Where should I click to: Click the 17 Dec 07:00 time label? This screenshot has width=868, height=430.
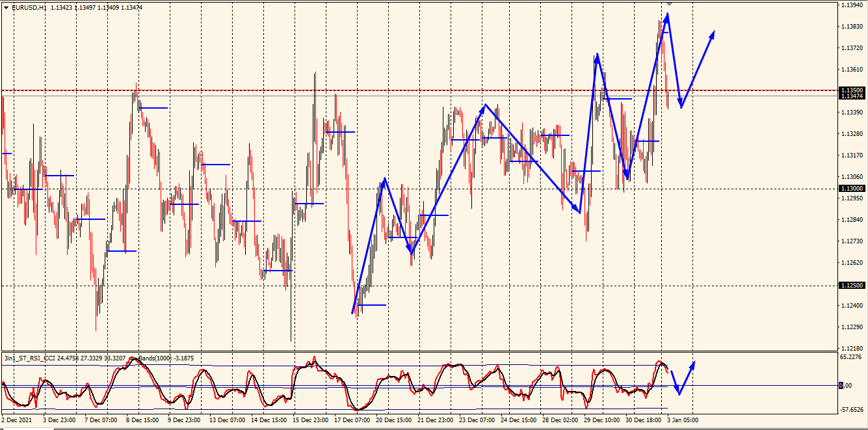354,420
